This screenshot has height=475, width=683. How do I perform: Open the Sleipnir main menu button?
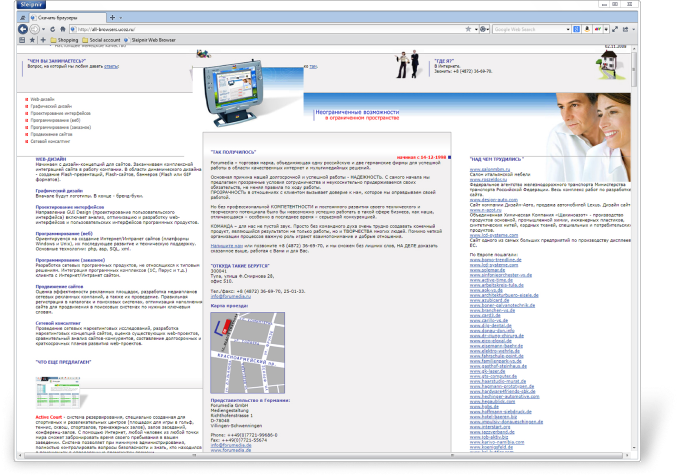pyautogui.click(x=31, y=4)
